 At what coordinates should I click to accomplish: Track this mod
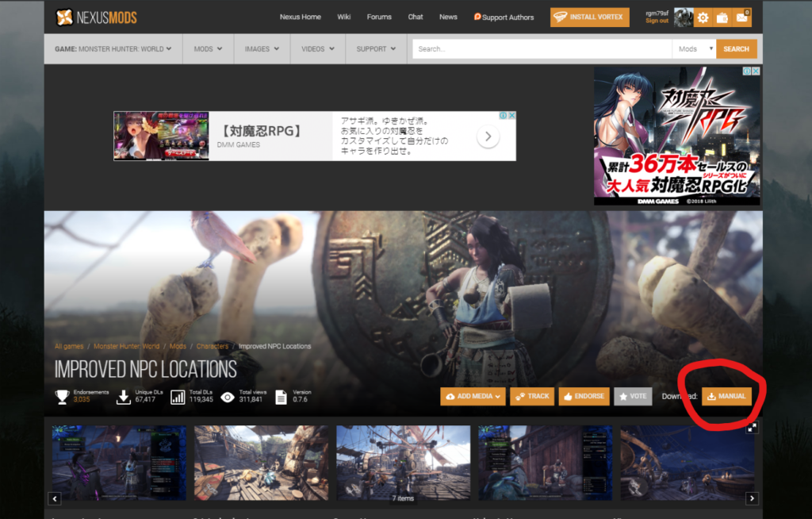pos(532,396)
